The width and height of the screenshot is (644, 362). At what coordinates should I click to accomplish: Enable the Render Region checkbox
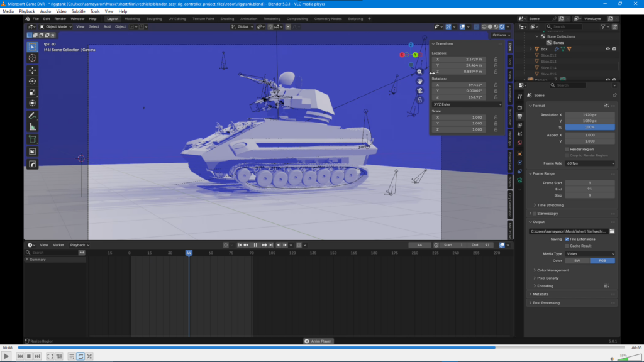567,150
